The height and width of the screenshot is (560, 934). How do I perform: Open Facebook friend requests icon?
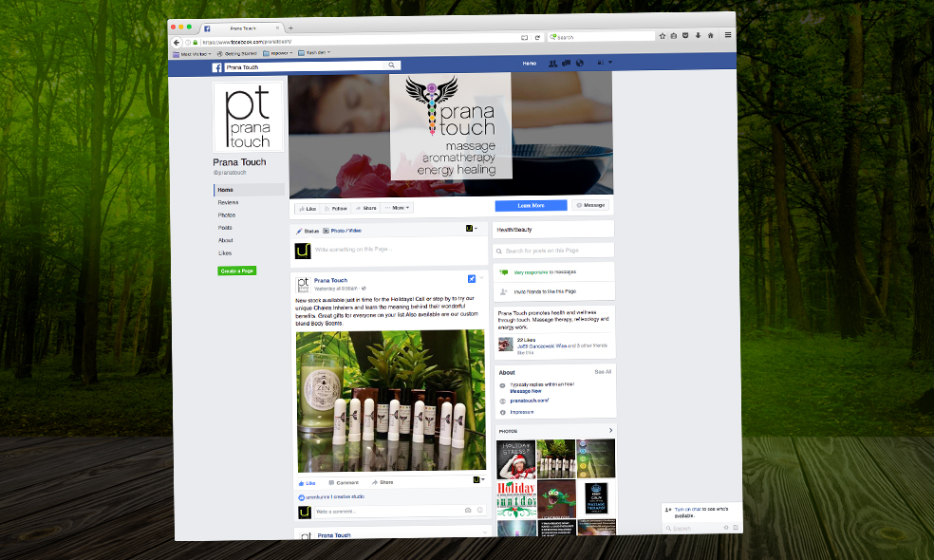(552, 64)
